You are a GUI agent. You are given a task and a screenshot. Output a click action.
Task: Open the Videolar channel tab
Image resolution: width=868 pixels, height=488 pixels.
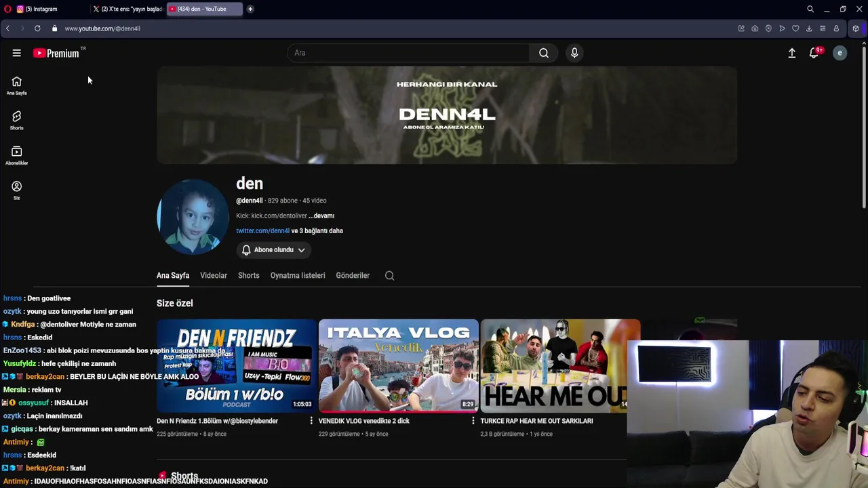click(x=214, y=275)
